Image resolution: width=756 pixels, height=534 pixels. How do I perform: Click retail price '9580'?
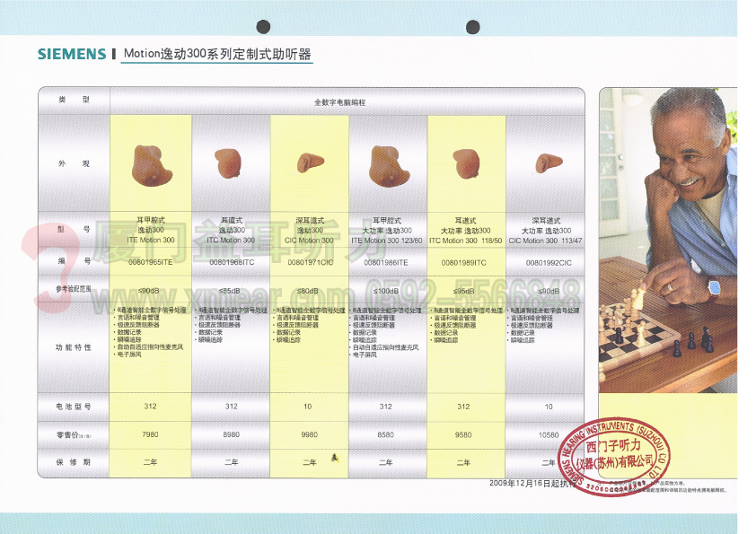coord(463,434)
